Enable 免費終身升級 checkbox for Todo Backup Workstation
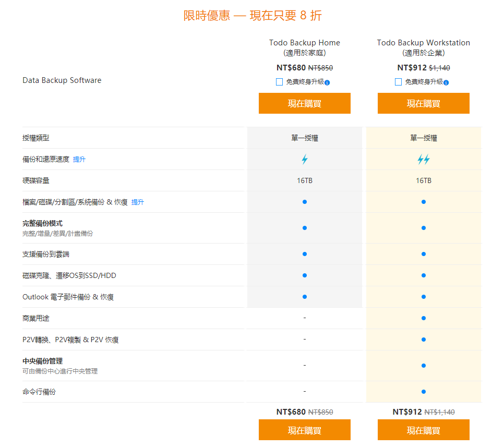Screen dimensions: 504x448 click(398, 82)
